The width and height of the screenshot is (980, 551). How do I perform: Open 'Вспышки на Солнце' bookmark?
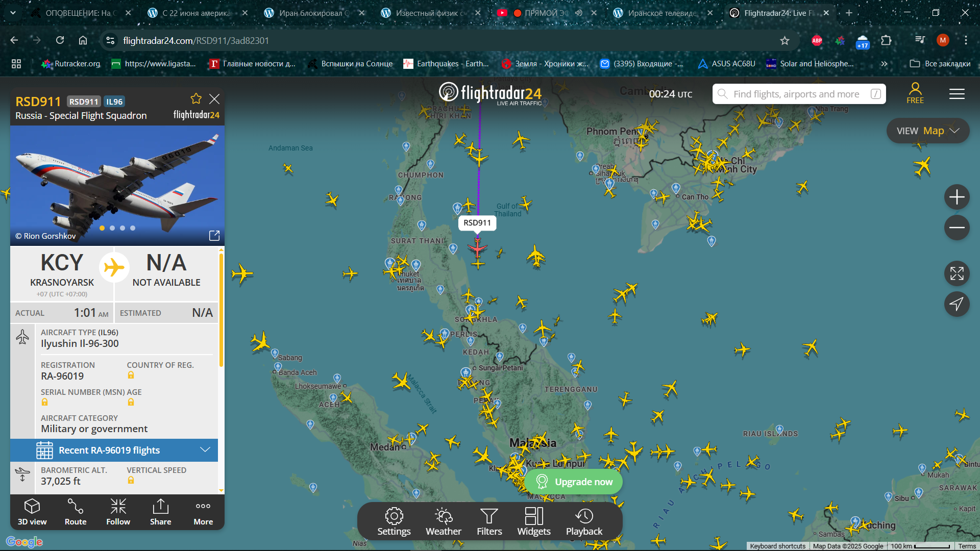tap(350, 64)
